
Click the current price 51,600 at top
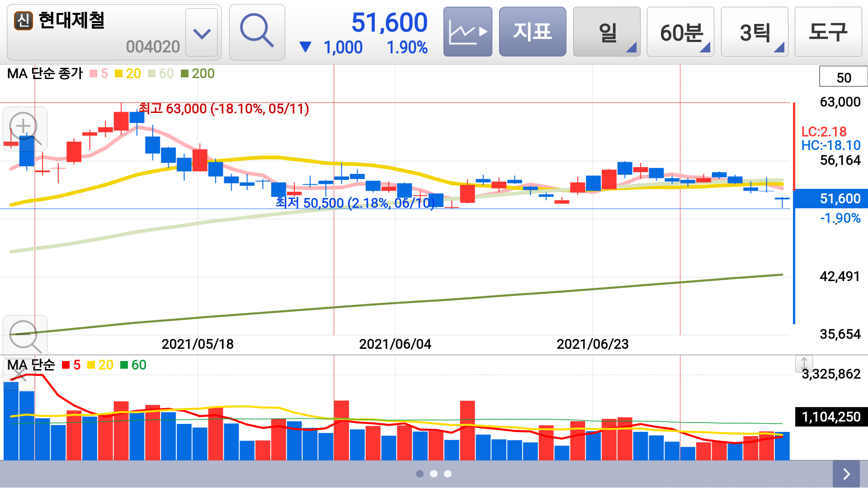tap(389, 23)
